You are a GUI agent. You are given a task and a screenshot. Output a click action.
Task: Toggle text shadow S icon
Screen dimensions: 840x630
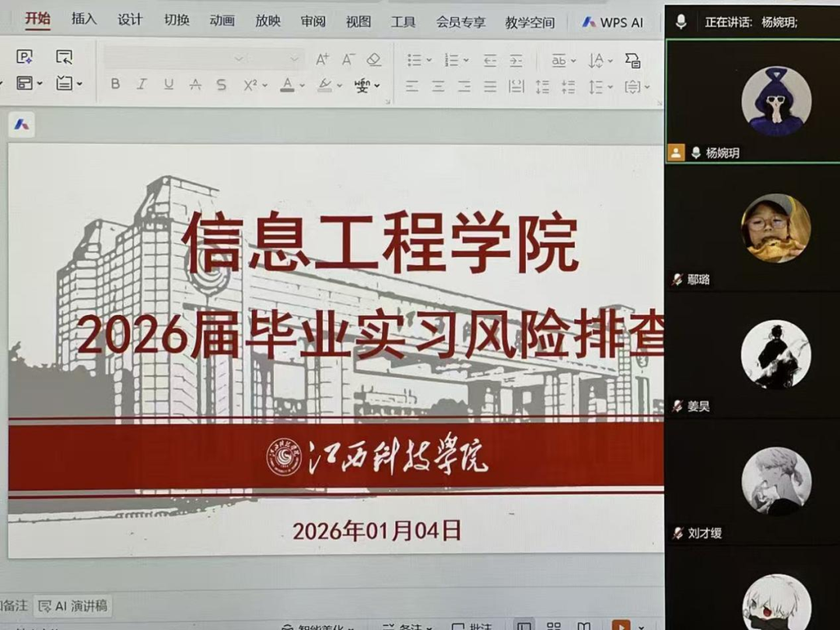[x=221, y=85]
